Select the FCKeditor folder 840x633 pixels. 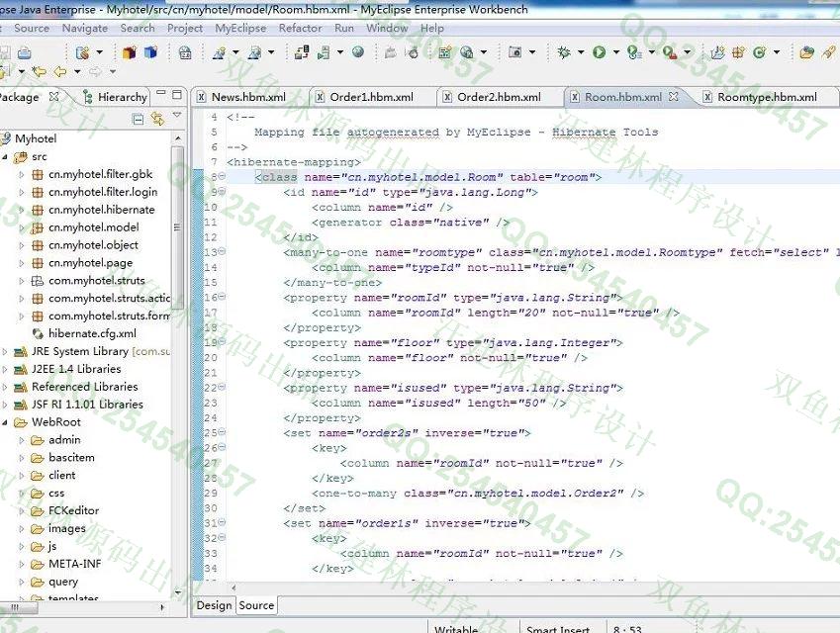(73, 511)
